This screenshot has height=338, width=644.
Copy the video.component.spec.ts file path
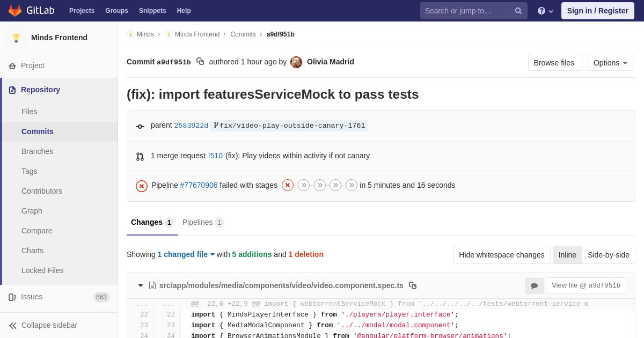tap(413, 285)
